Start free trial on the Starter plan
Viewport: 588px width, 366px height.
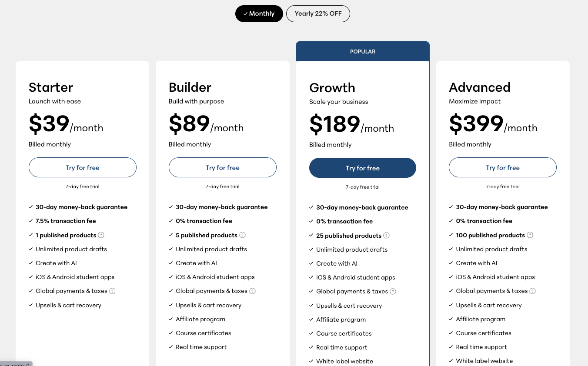click(x=82, y=167)
